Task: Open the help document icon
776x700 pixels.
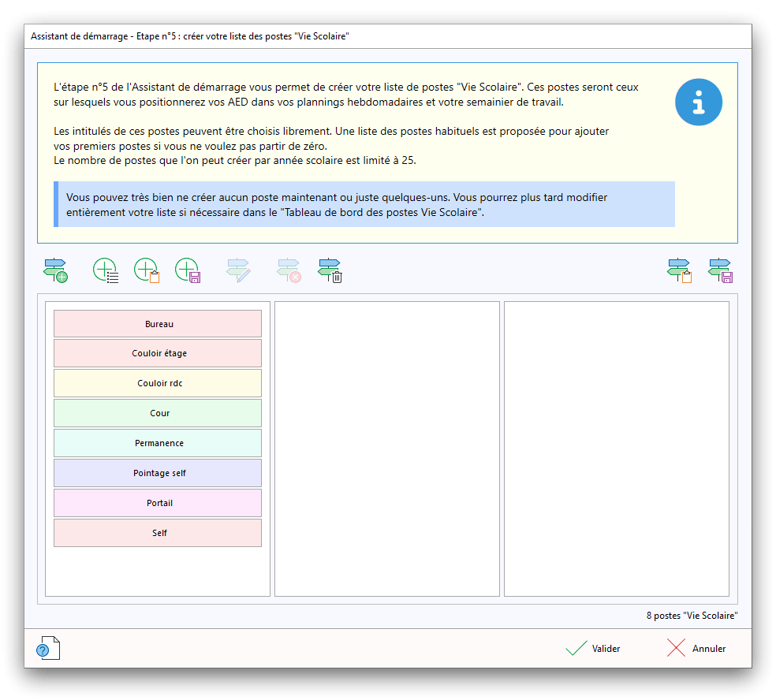Action: (47, 648)
